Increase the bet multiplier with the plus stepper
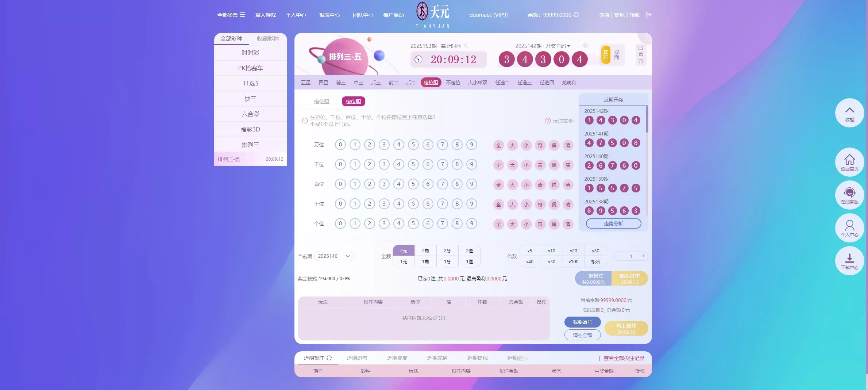Image resolution: width=868 pixels, height=390 pixels. [x=644, y=256]
